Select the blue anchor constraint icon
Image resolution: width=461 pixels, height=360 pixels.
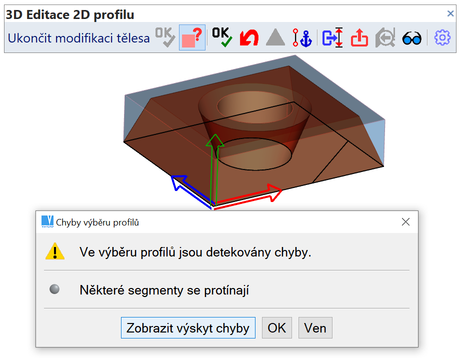(302, 38)
